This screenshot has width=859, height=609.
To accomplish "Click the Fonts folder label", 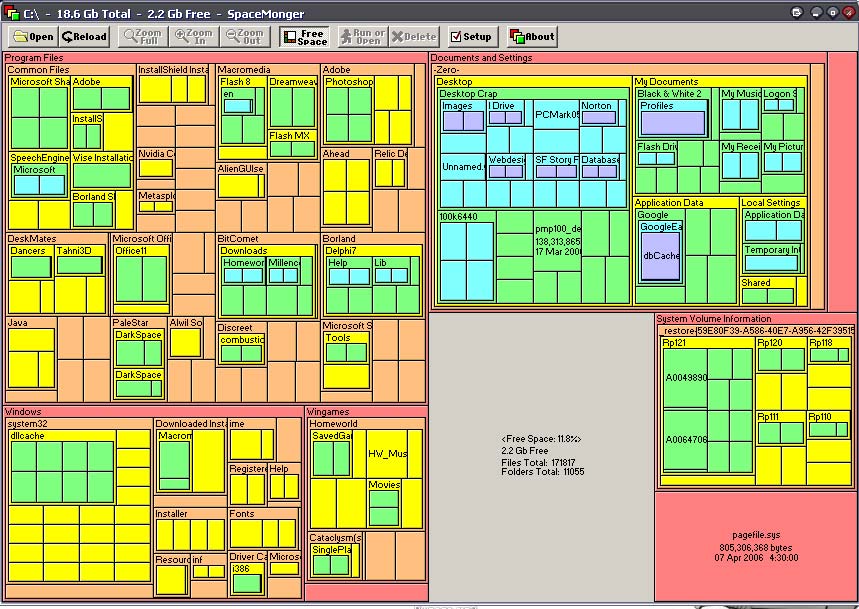I will pyautogui.click(x=242, y=514).
